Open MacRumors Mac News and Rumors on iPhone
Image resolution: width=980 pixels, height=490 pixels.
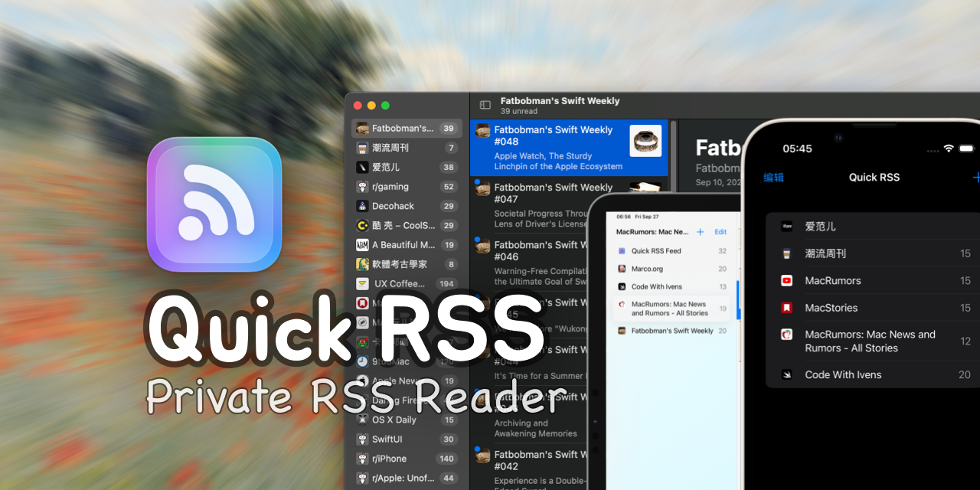[x=873, y=341]
